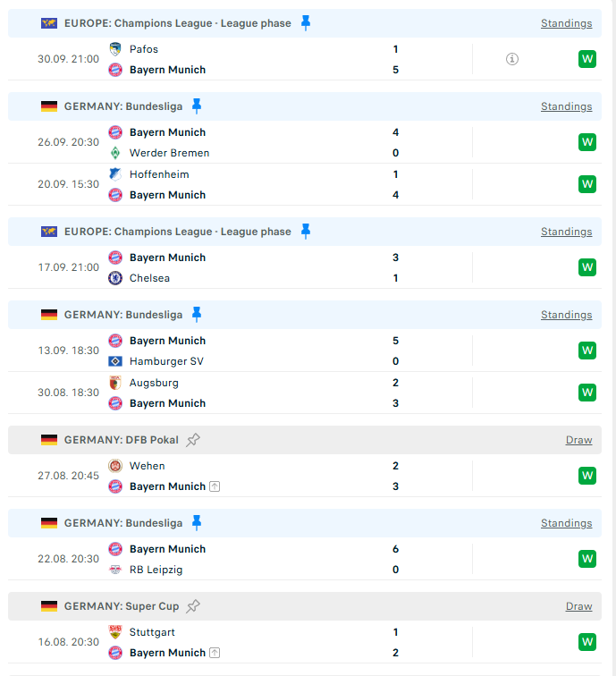
Task: Click info icon on Pafos match row
Action: tap(512, 59)
